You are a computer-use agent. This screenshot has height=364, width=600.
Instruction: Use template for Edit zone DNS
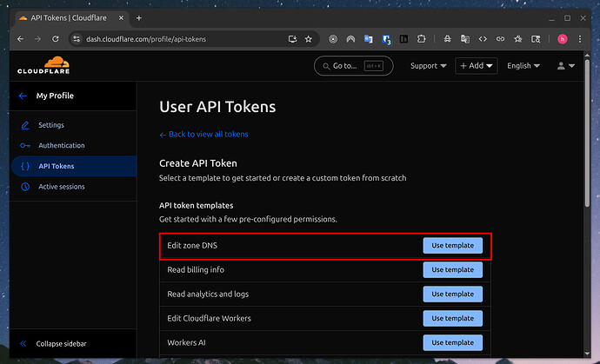(453, 246)
